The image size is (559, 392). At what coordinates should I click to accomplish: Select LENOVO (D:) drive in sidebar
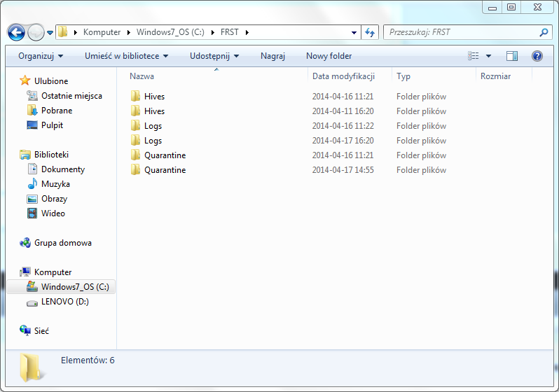(x=65, y=302)
